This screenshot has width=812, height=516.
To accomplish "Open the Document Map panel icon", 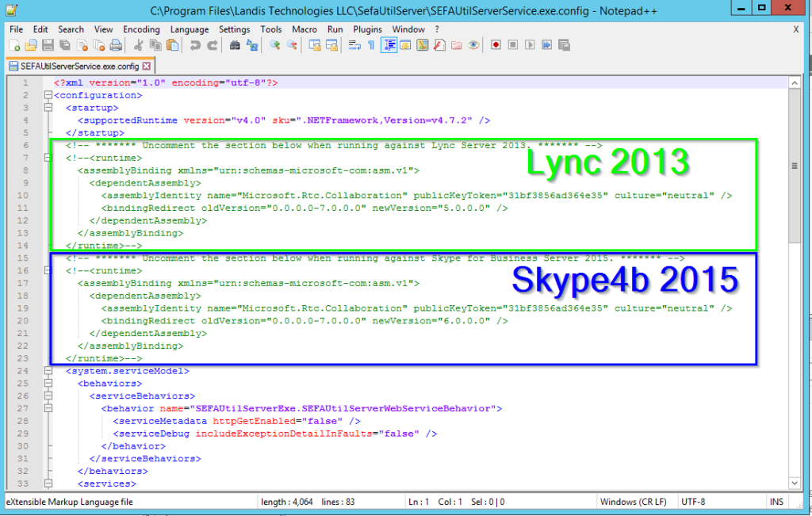I will click(423, 45).
